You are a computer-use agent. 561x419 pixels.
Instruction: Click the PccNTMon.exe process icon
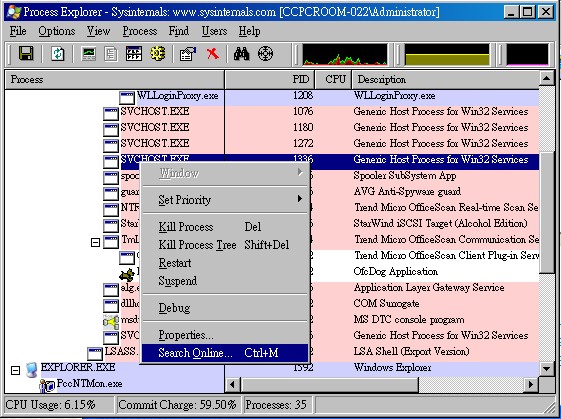click(47, 386)
